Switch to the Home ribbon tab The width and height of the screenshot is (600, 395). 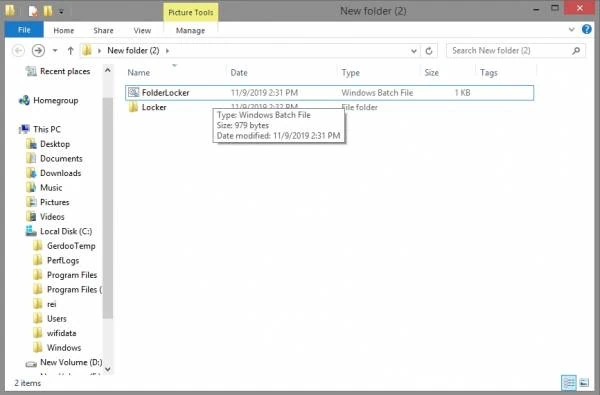64,31
